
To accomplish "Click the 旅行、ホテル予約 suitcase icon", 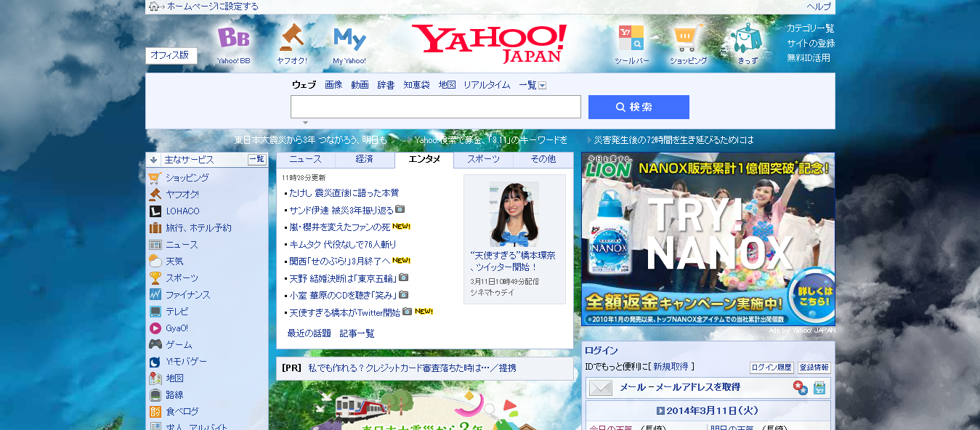I will point(155,228).
